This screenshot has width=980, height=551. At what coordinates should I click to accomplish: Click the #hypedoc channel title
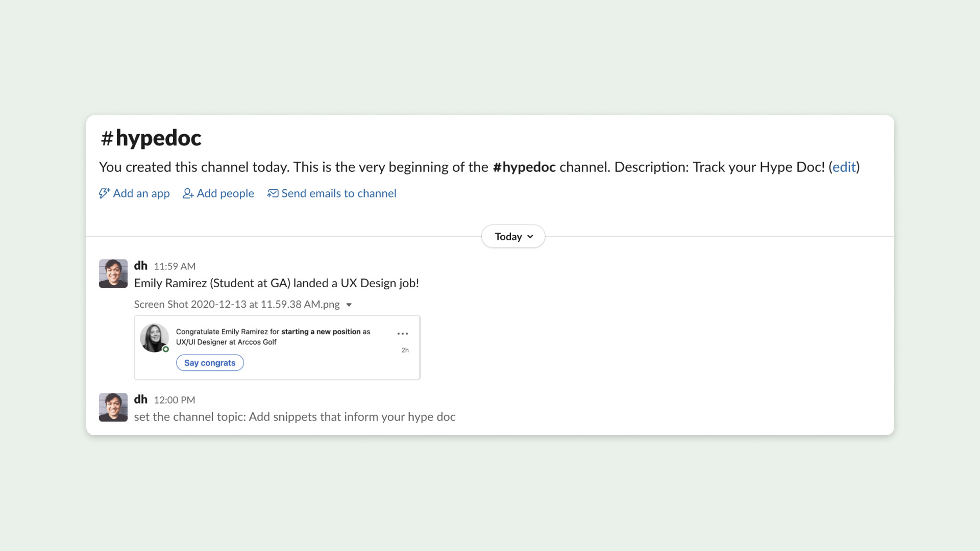pos(151,137)
